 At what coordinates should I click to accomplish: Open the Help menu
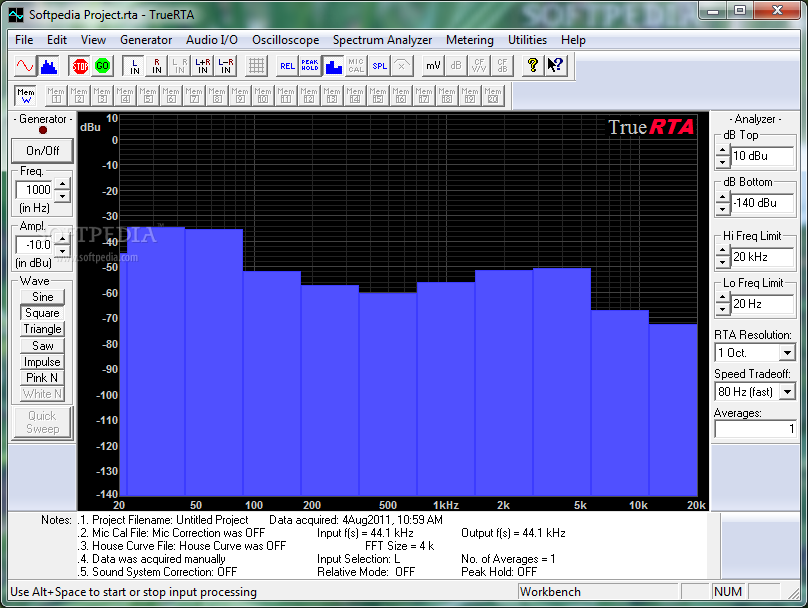[x=573, y=40]
